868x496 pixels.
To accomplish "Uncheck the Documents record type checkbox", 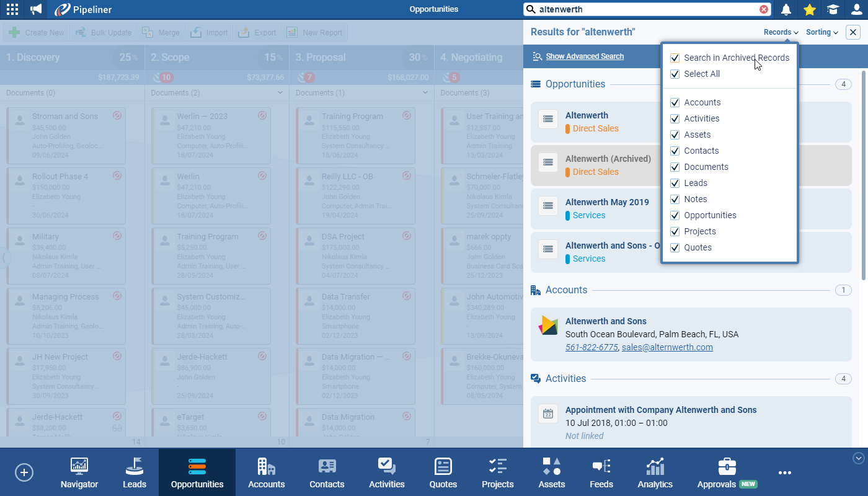I will [675, 167].
